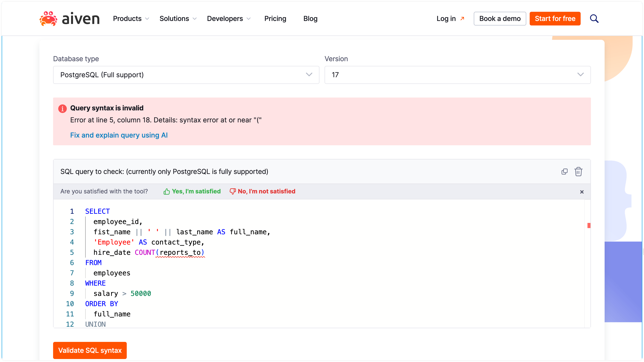Expand the Solutions menu

point(178,19)
